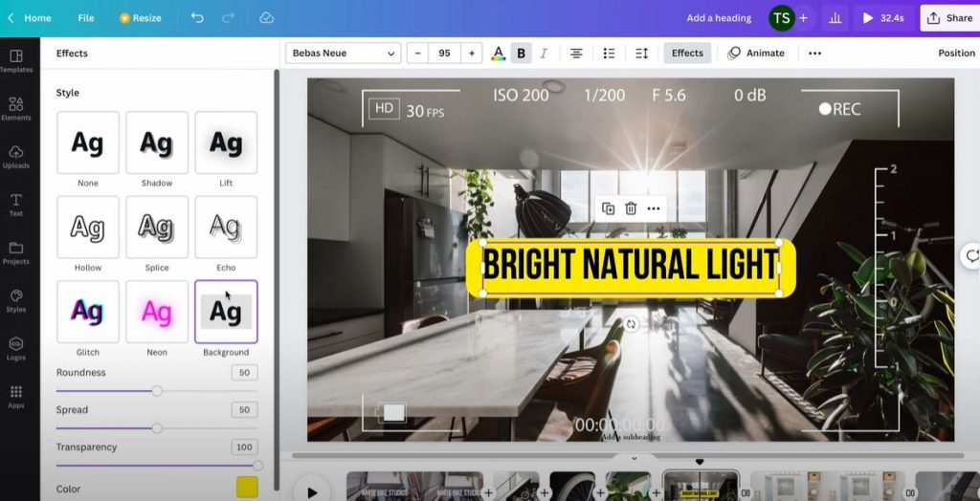980x501 pixels.
Task: Adjust the Spread slider handle
Action: pyautogui.click(x=157, y=428)
